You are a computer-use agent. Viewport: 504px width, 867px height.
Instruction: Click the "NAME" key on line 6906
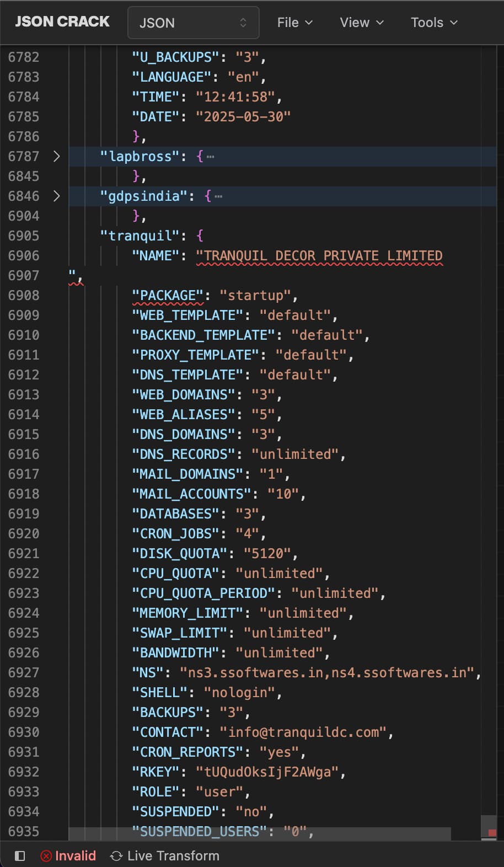tap(156, 255)
